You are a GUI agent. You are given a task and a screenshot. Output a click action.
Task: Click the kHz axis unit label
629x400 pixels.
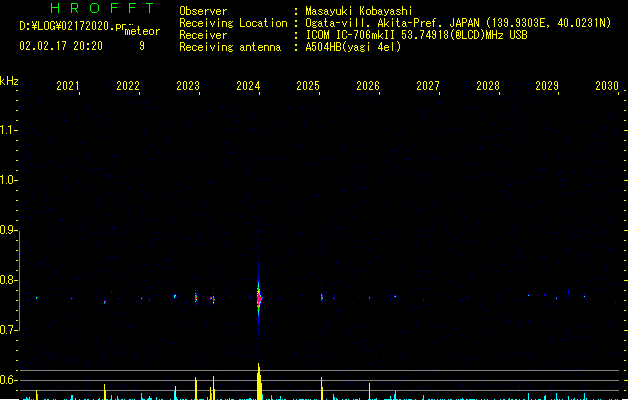(9, 81)
